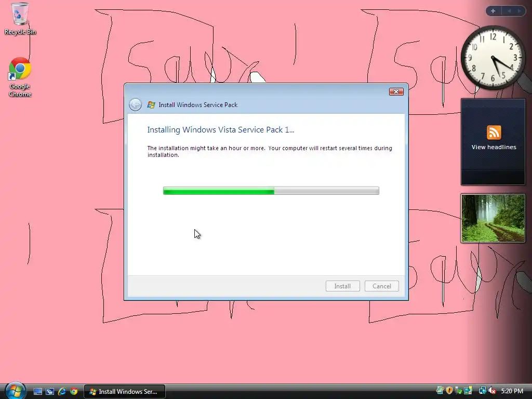This screenshot has height=399, width=532.
Task: Click the back arrow in installer dialog
Action: click(136, 104)
